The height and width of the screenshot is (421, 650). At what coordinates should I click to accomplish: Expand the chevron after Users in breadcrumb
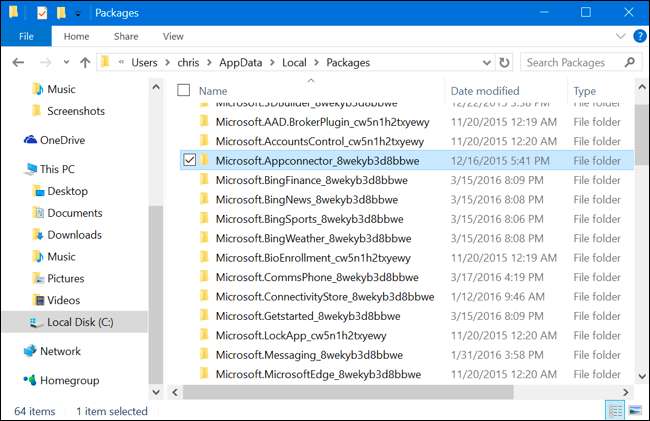pos(167,63)
